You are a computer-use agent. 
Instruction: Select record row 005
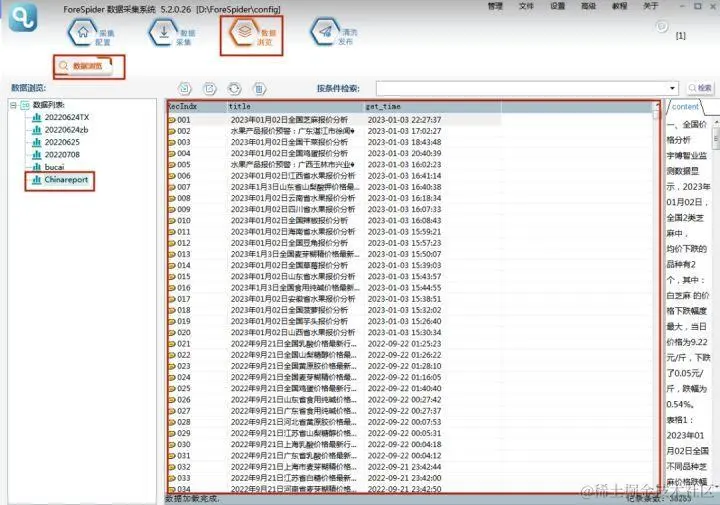click(334, 165)
